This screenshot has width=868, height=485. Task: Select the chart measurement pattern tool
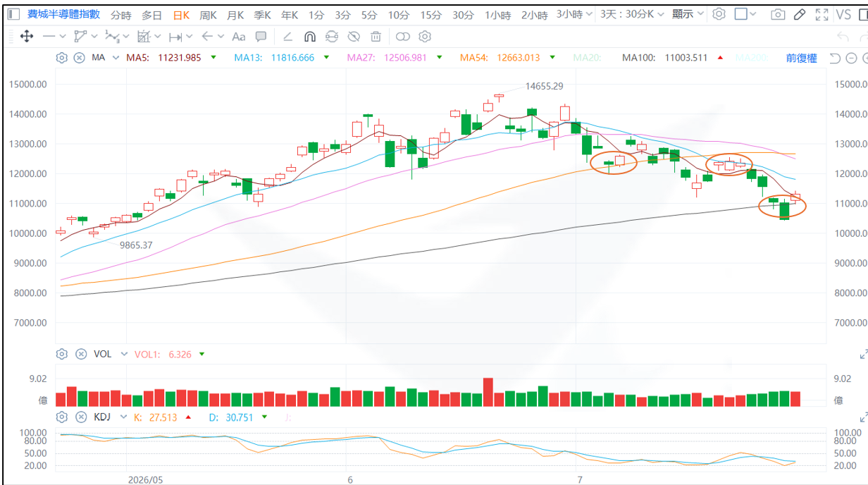[144, 37]
